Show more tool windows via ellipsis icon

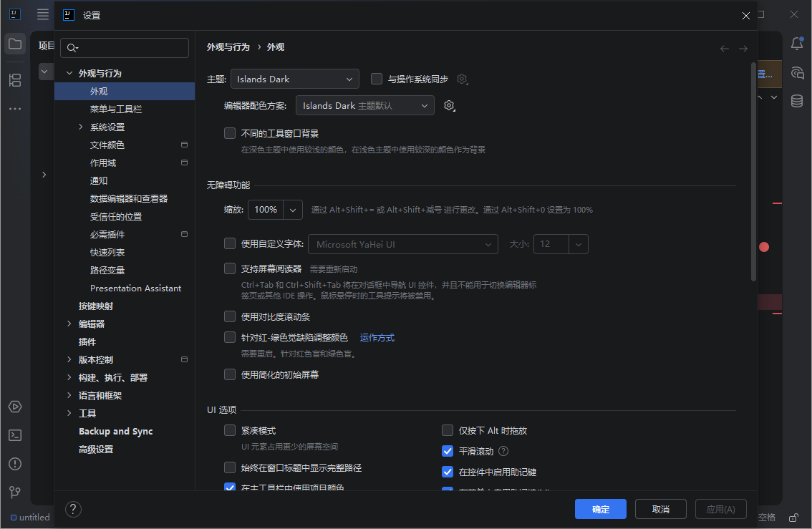point(15,107)
